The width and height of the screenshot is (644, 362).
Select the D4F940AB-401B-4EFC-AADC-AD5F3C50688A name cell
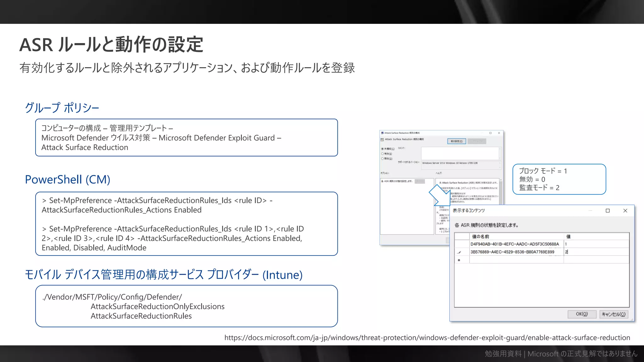(516, 244)
